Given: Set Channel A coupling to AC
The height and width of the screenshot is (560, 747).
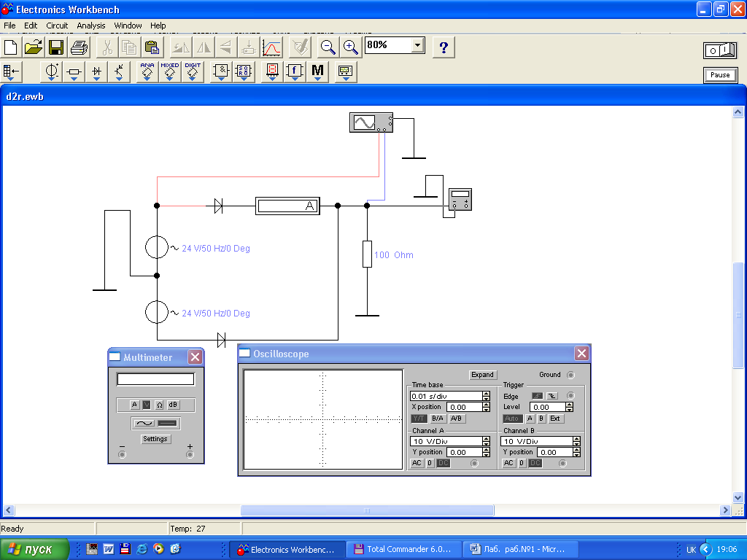Looking at the screenshot, I should click(417, 463).
